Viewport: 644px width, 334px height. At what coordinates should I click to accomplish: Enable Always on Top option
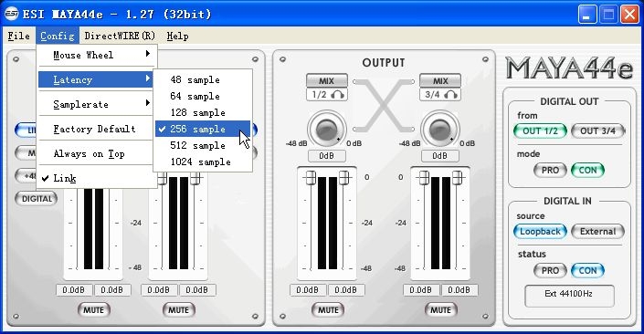click(x=98, y=154)
